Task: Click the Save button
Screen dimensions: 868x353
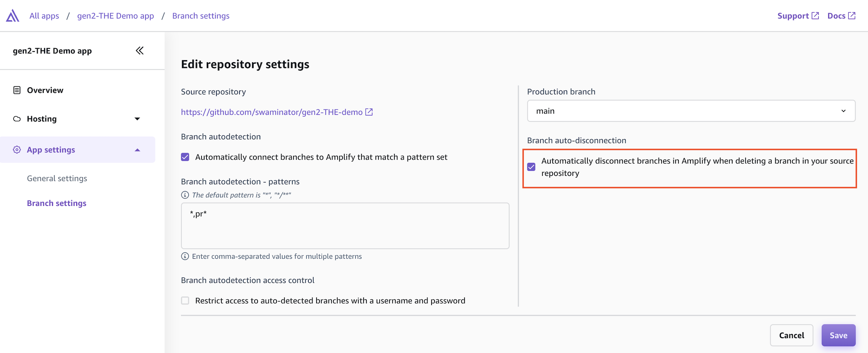Action: (x=838, y=335)
